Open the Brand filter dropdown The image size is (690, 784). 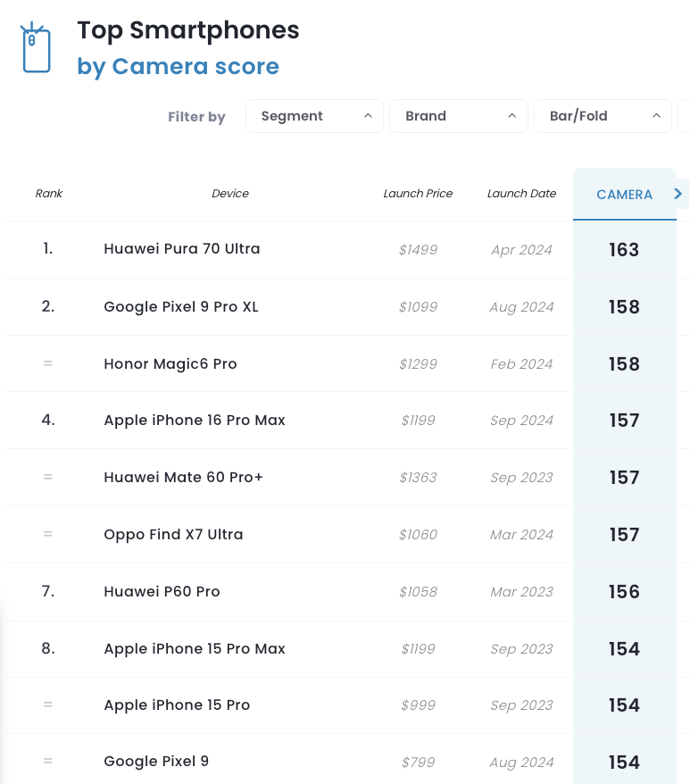point(459,116)
